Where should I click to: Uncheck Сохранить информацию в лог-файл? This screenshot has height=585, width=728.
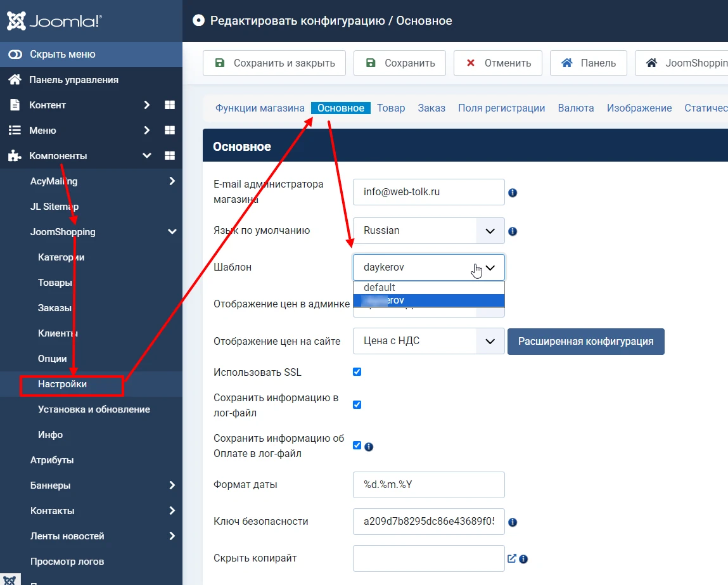(x=357, y=404)
